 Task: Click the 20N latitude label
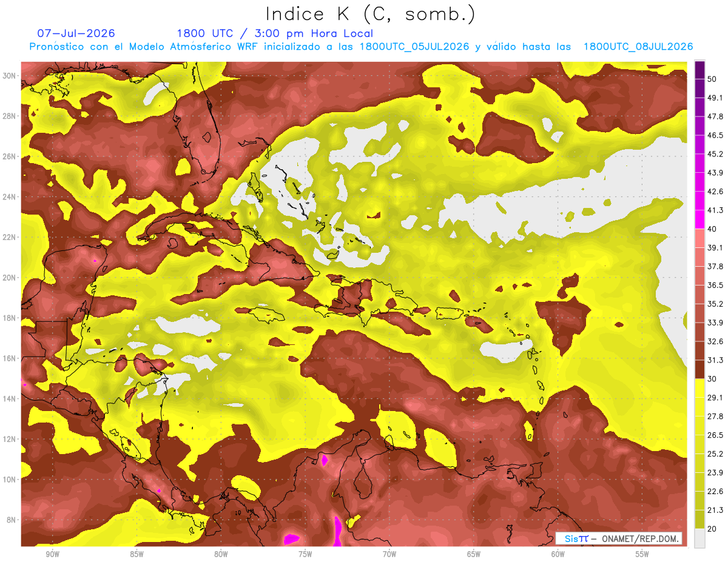coord(10,278)
